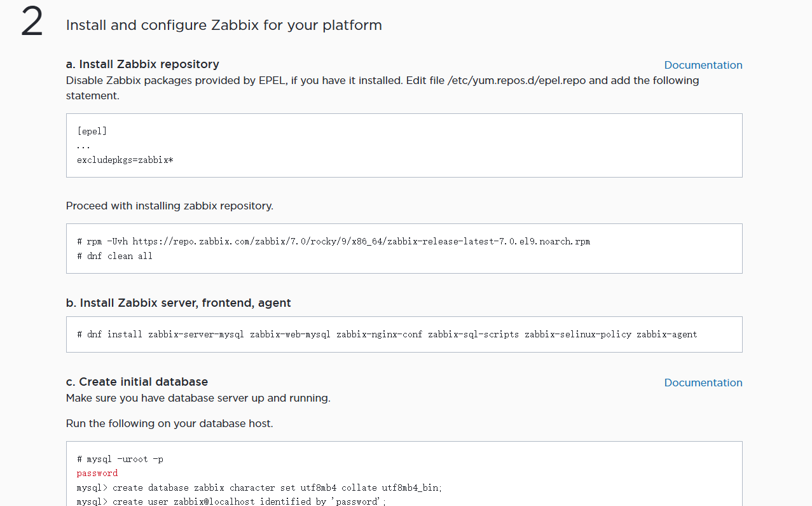
Task: Click the 'Disable Zabbix packages provided by EPEL' paragraph
Action: click(x=383, y=88)
